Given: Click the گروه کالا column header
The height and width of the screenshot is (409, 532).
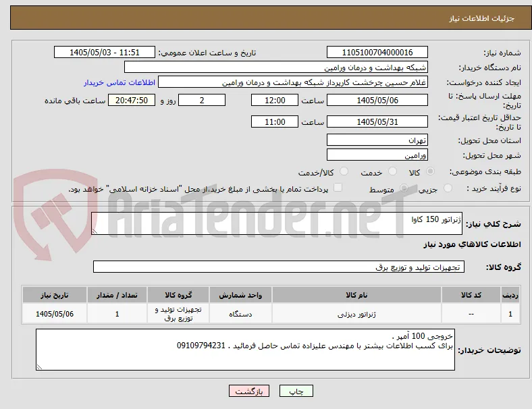Looking at the screenshot, I should (178, 295).
